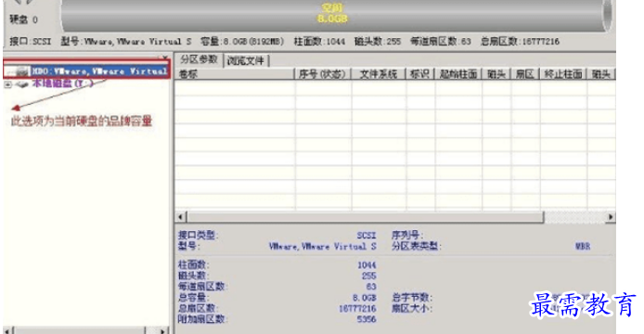Screen dimensions: 644x334
Task: Click the 接口:SCSI text in info bar
Action: (x=31, y=42)
